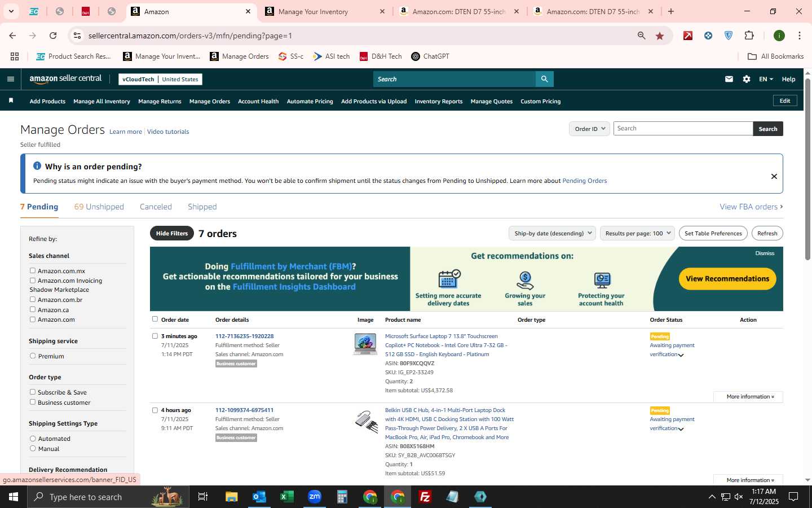Click View FBA orders link
This screenshot has height=508, width=812.
tap(751, 207)
